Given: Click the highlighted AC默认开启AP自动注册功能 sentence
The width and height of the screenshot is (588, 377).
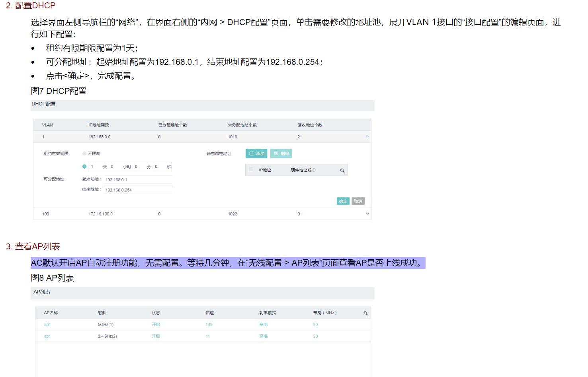Looking at the screenshot, I should [x=228, y=263].
